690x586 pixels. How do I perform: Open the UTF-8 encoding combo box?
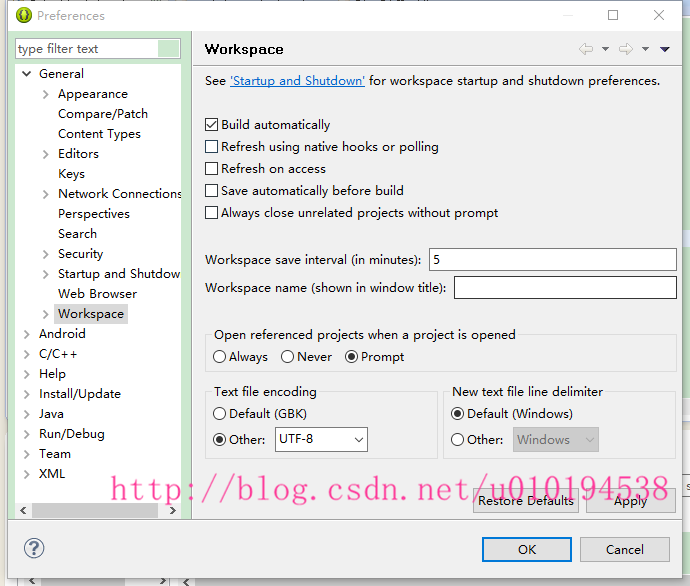coord(321,440)
